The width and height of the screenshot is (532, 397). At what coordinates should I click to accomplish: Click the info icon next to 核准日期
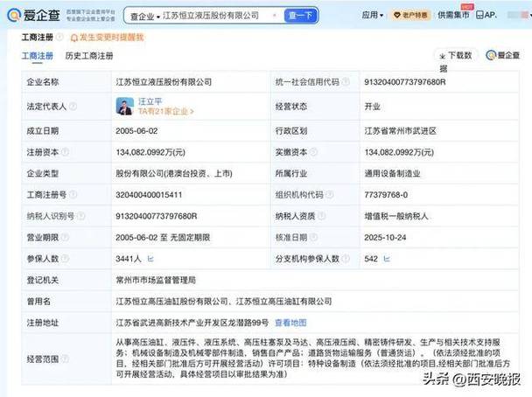coord(314,237)
